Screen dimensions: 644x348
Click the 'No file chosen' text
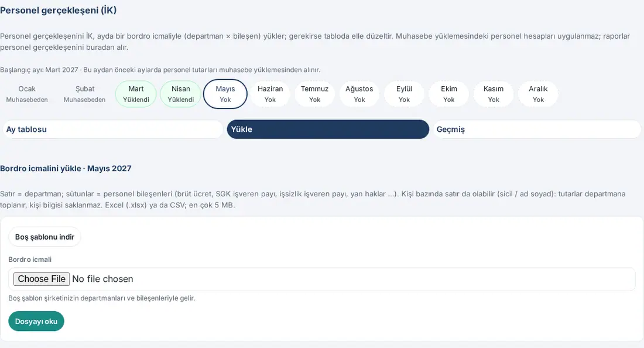[x=102, y=279]
